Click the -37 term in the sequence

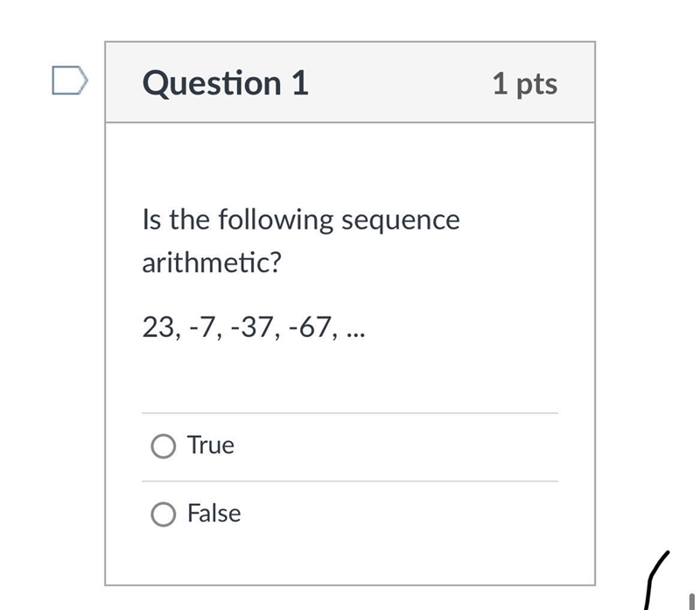[x=251, y=327]
